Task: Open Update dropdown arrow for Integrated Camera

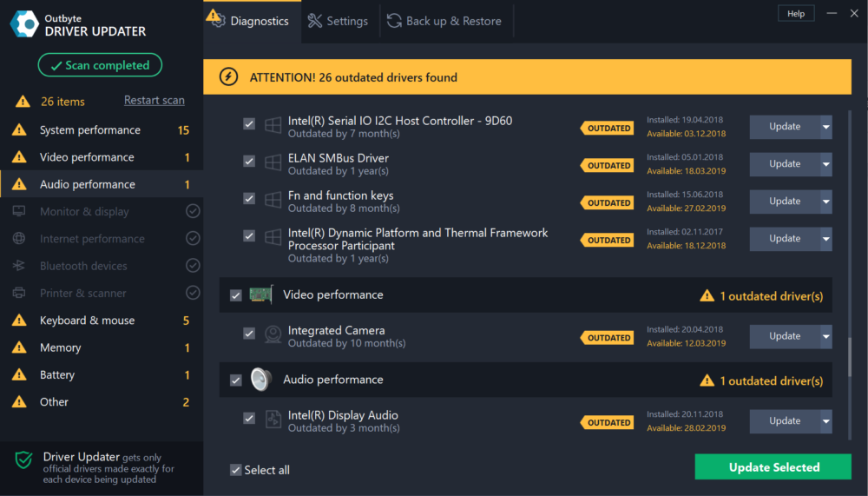Action: [x=826, y=336]
